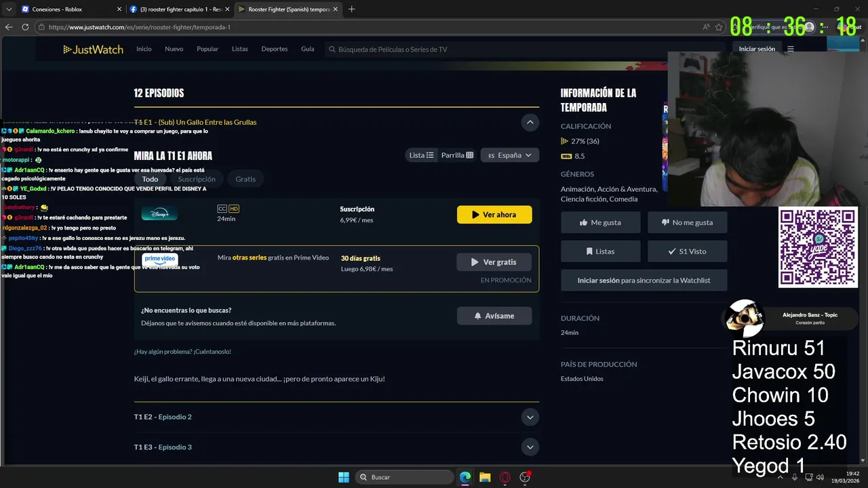Click the browser back arrow
Image resolution: width=868 pixels, height=488 pixels.
9,27
